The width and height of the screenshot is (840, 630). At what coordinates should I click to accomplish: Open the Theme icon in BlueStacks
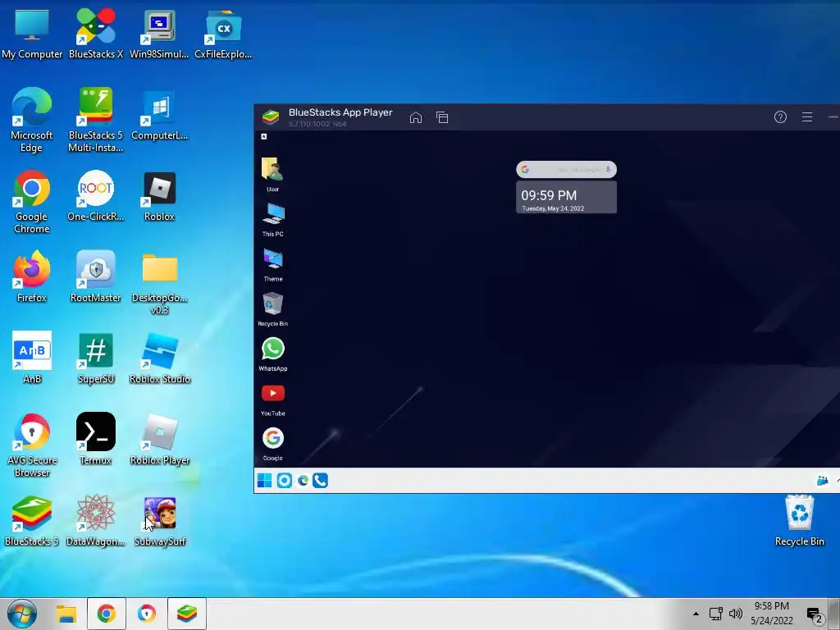pyautogui.click(x=272, y=264)
